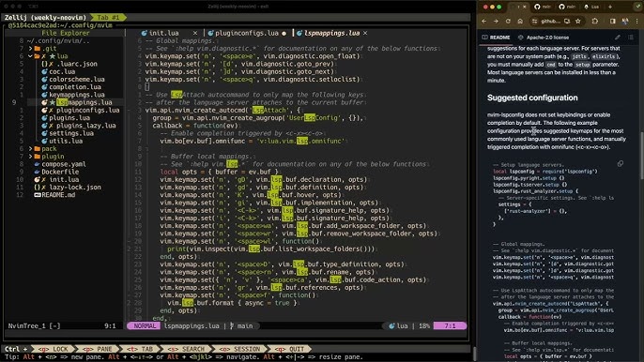644x362 pixels.
Task: Open README.md in File Explorer
Action: click(58, 195)
